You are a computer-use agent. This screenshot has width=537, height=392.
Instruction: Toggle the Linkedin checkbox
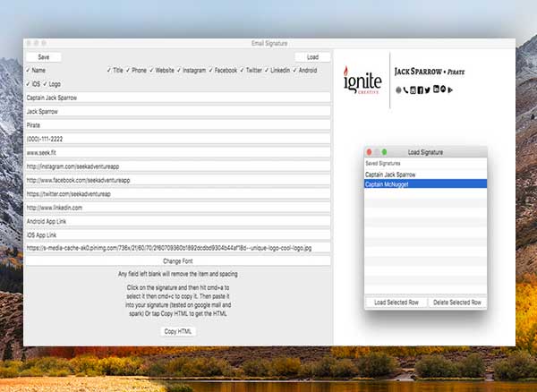coord(267,70)
